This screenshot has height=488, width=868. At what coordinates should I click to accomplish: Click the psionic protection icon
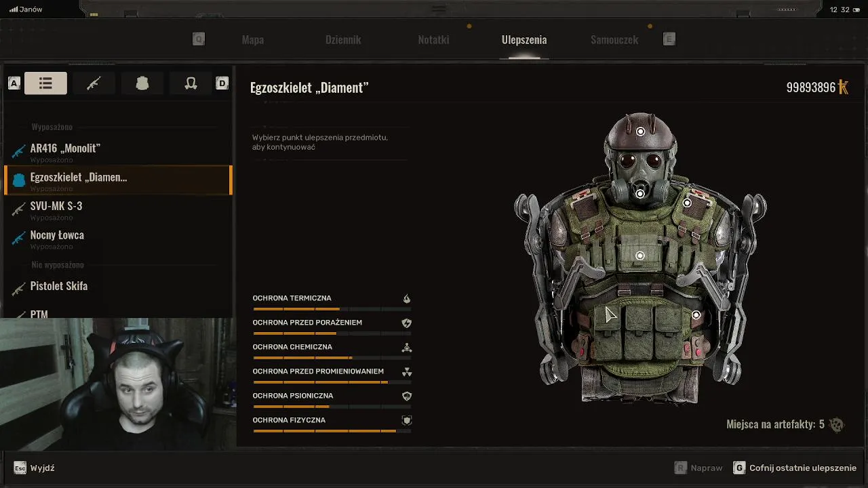click(407, 396)
